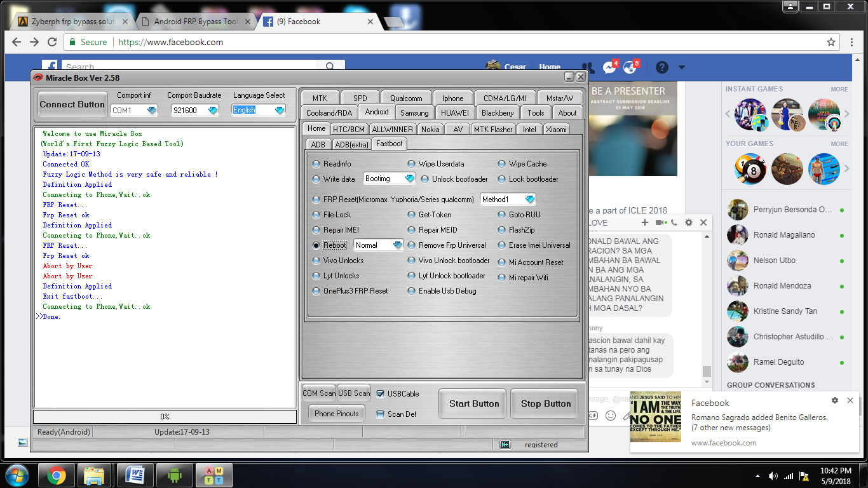Choose Remove Frp Universal option
Screen dimensions: 868x488
click(412, 245)
